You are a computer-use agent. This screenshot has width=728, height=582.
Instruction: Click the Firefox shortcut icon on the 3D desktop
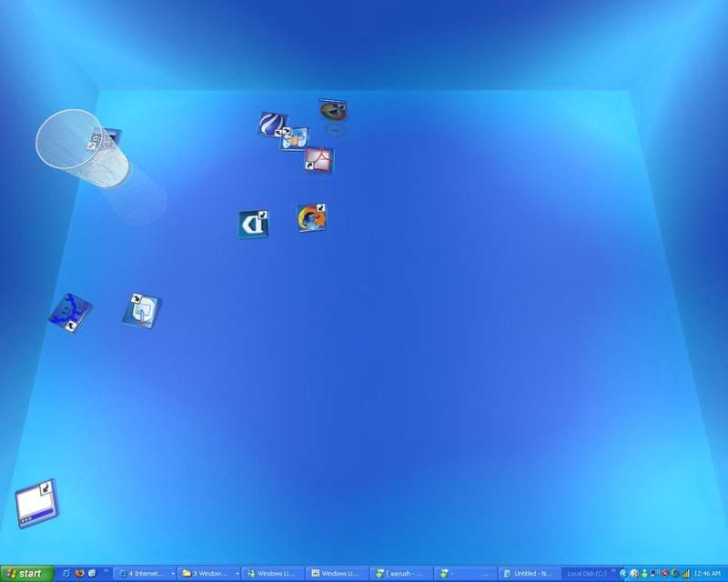311,217
